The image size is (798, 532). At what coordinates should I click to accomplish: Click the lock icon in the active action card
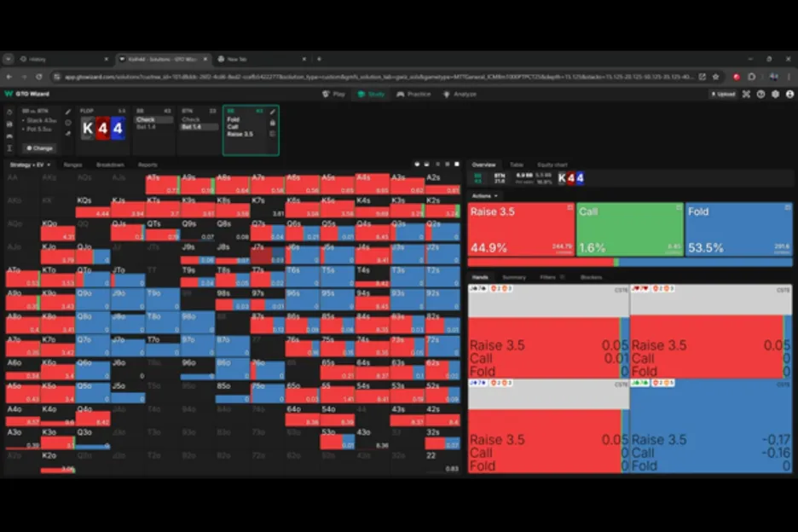(273, 123)
